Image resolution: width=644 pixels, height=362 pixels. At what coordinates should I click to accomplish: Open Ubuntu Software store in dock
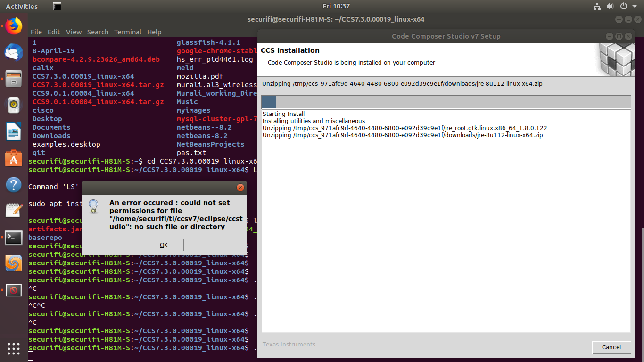[14, 157]
